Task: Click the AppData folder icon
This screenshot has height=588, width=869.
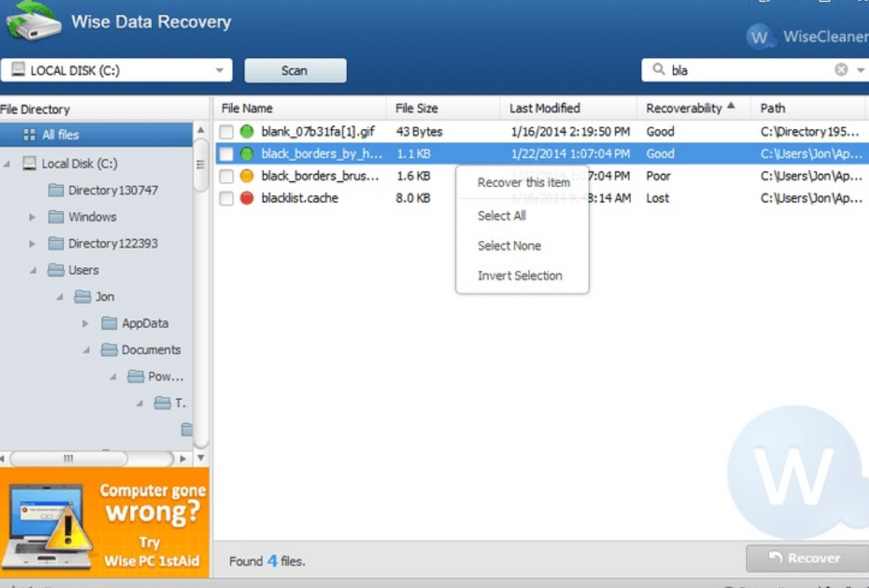Action: coord(110,323)
